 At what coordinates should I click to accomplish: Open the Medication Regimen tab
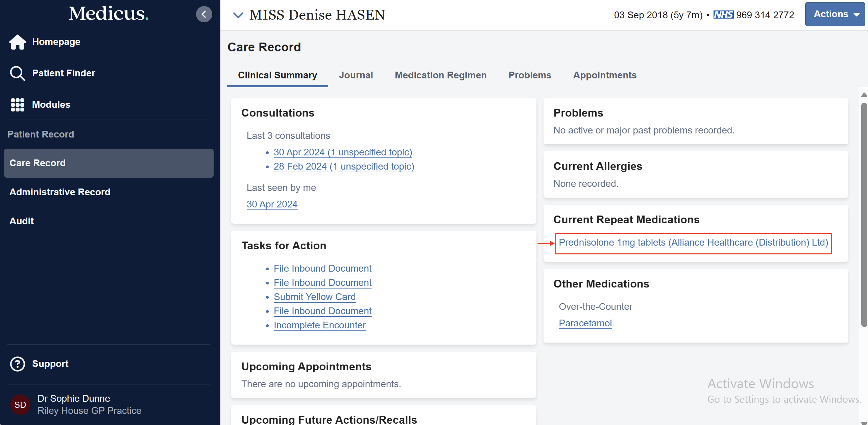coord(440,75)
